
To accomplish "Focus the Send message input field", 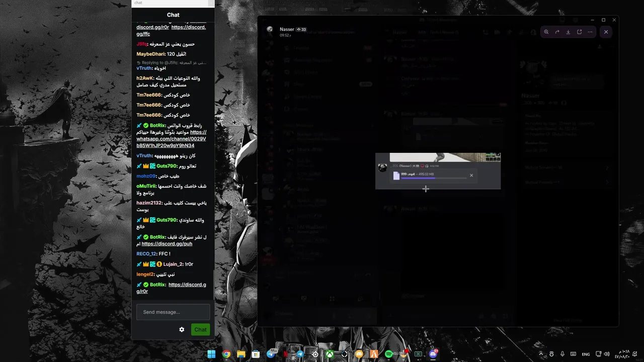I will [173, 312].
